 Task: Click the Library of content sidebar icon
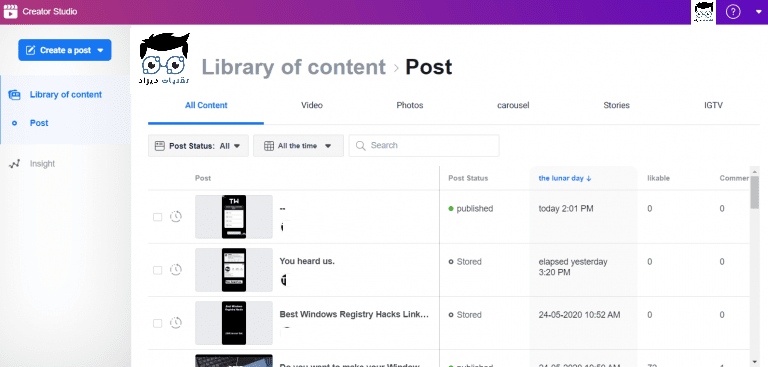(14, 95)
